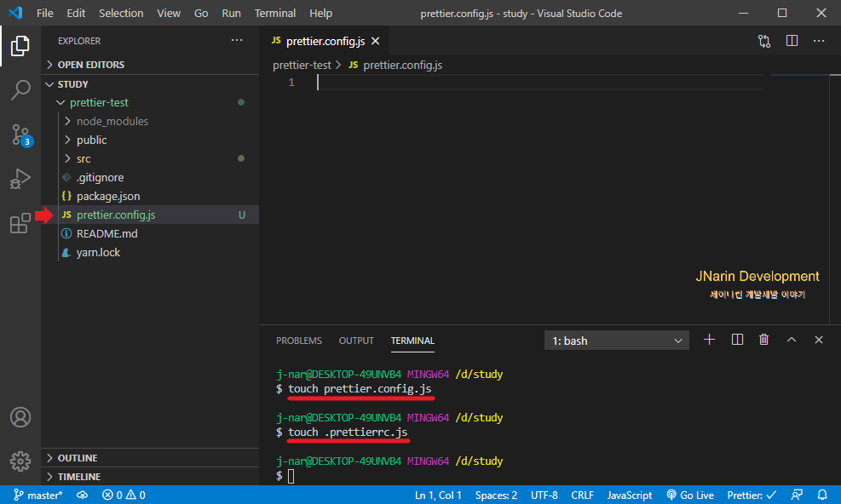Open README.md in the explorer

pyautogui.click(x=150, y=234)
